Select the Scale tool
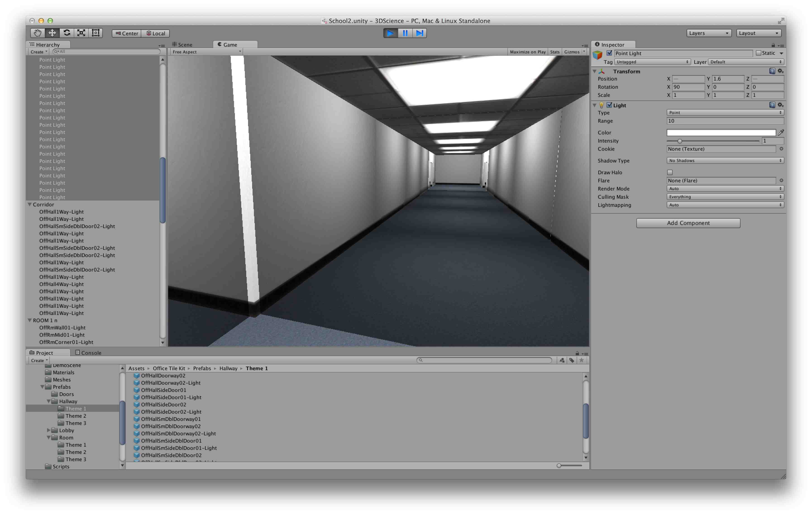The image size is (812, 515). (81, 33)
